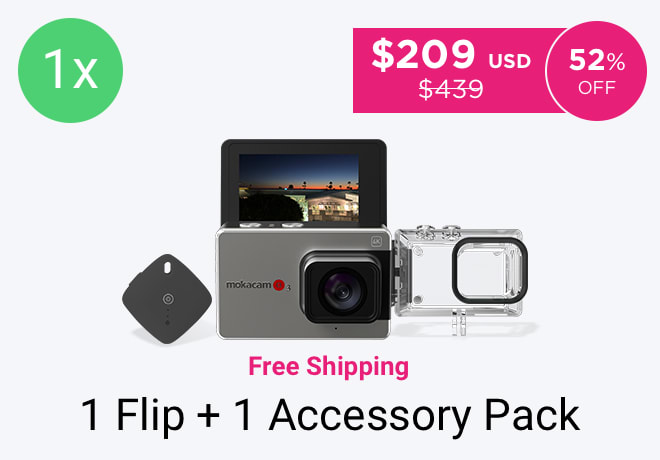The width and height of the screenshot is (660, 460).
Task: Click the 1 Flip + 1 Accessory Pack title
Action: point(330,415)
